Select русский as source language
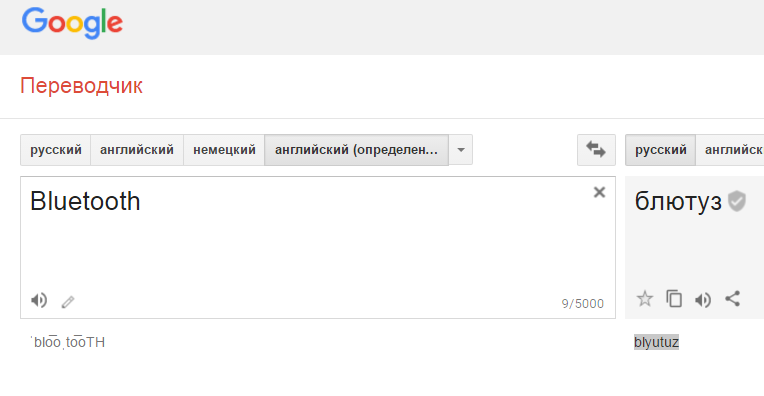Screen dimensions: 764x396 tap(56, 150)
